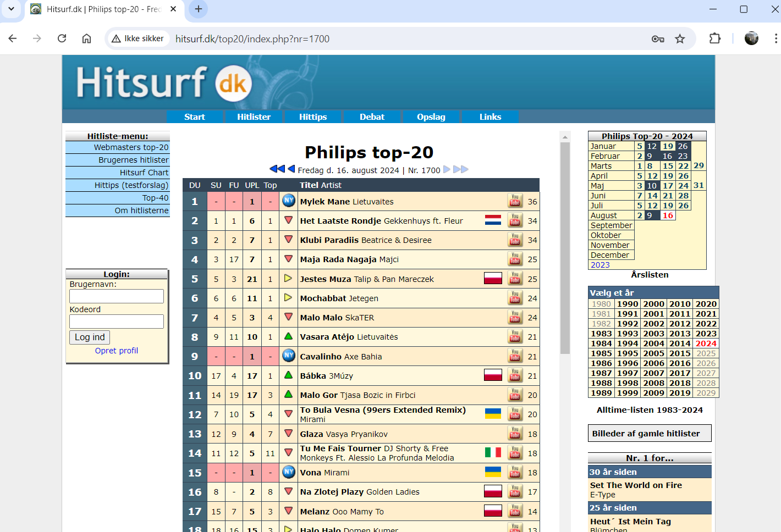This screenshot has width=781, height=532.
Task: Expand the browser tab search dropdown
Action: click(x=11, y=9)
